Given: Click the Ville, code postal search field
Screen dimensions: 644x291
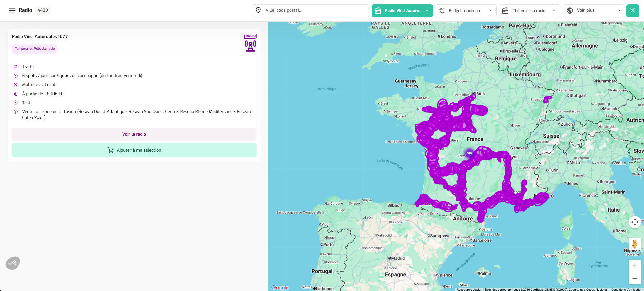Looking at the screenshot, I should tap(314, 10).
